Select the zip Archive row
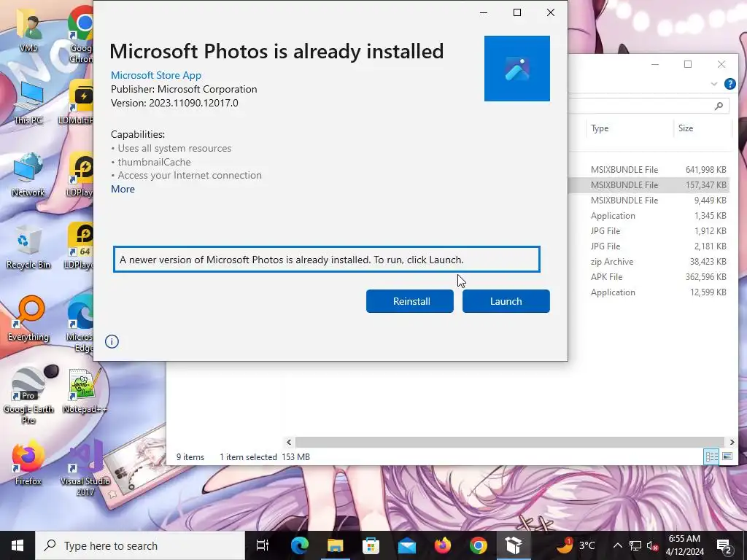 click(x=649, y=262)
